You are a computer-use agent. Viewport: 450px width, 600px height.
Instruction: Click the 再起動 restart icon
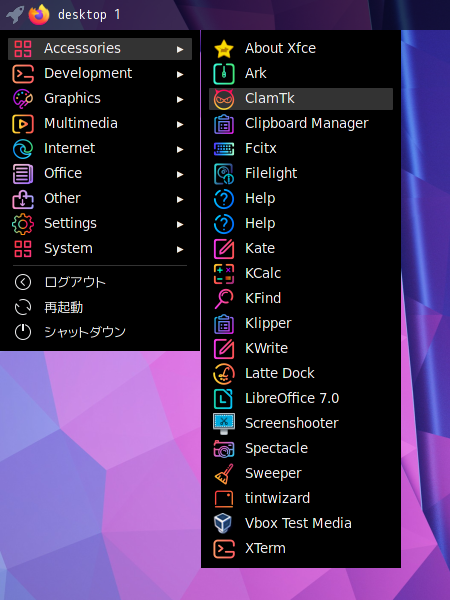click(x=23, y=307)
